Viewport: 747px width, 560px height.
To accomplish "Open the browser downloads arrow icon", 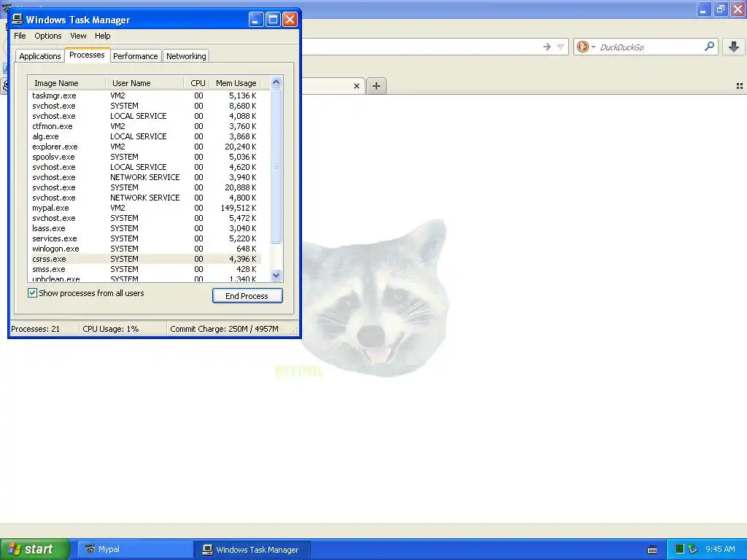I will tap(734, 47).
